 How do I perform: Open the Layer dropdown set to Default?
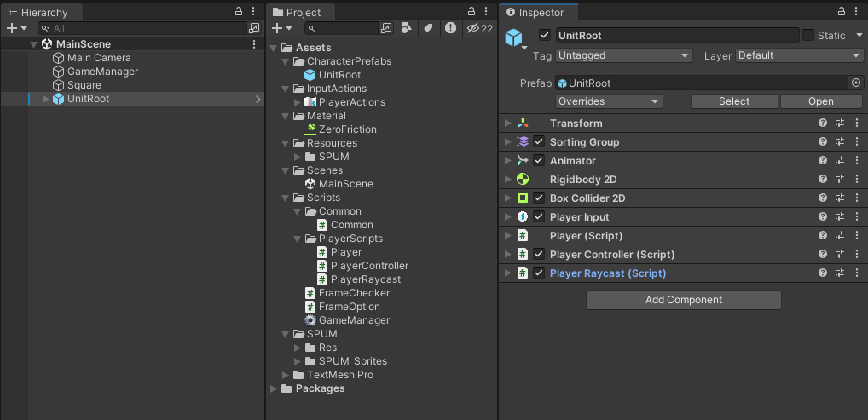pos(799,55)
